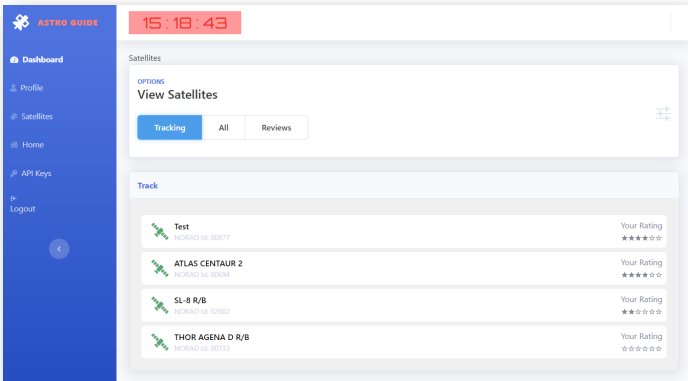Click the star rating for SL-8 R/B

pyautogui.click(x=641, y=312)
